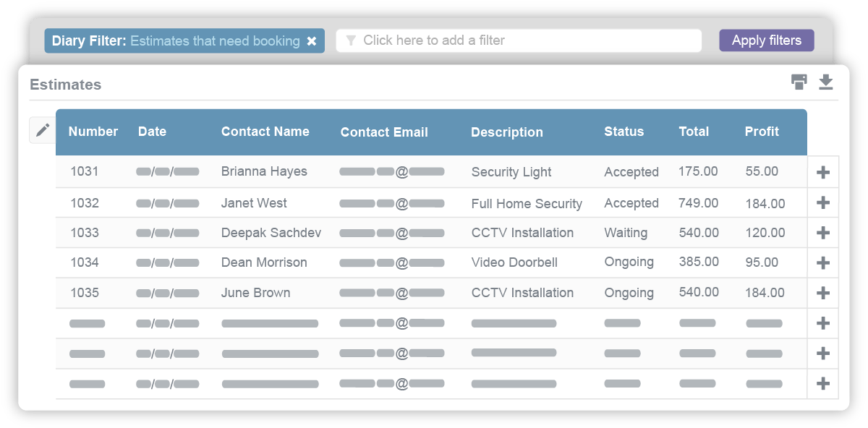Click the download icon in Estimates header
868x428 pixels.
tap(826, 82)
